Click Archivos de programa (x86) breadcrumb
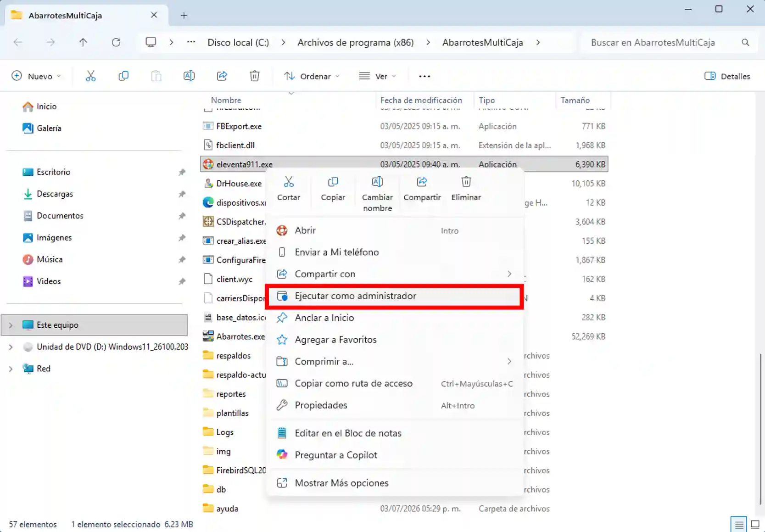 356,42
